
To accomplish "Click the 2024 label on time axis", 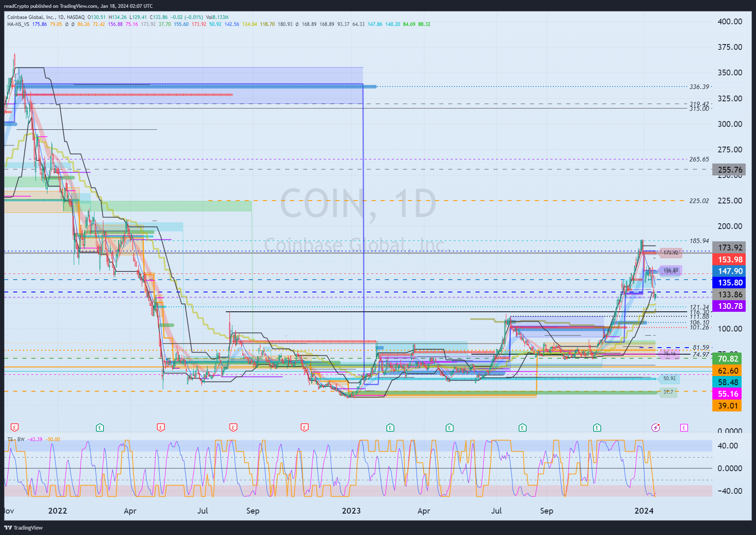I will 644,511.
